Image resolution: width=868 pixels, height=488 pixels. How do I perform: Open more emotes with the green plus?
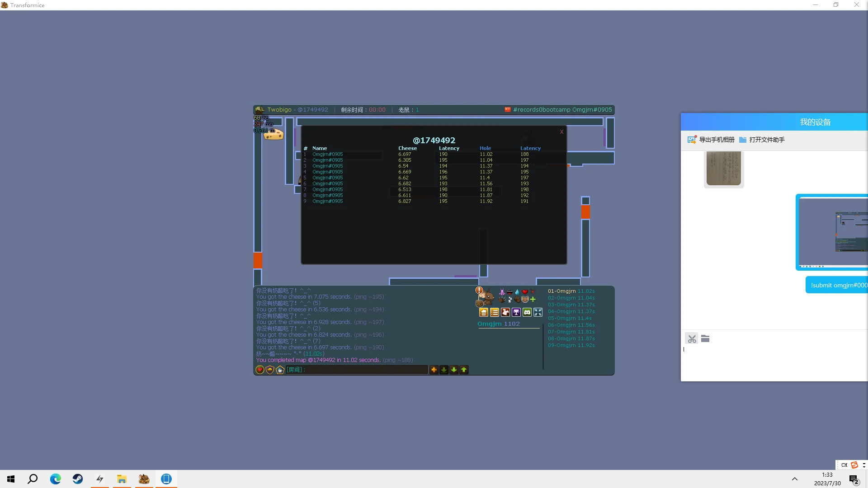pos(533,299)
